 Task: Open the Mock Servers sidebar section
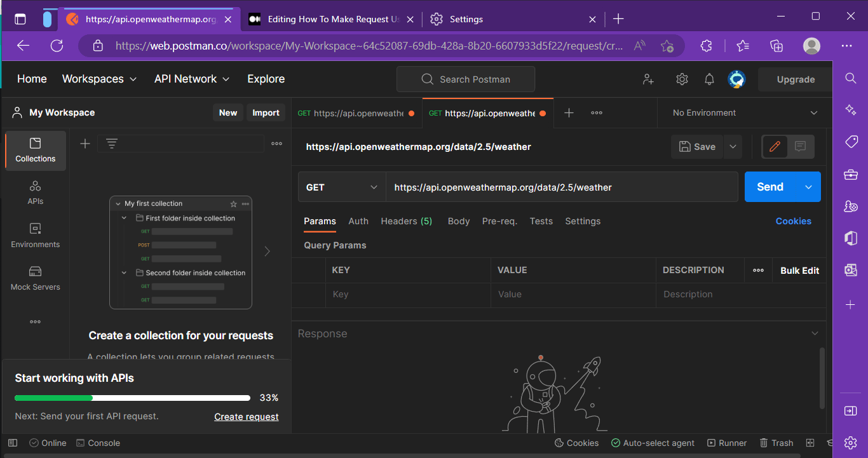point(36,278)
